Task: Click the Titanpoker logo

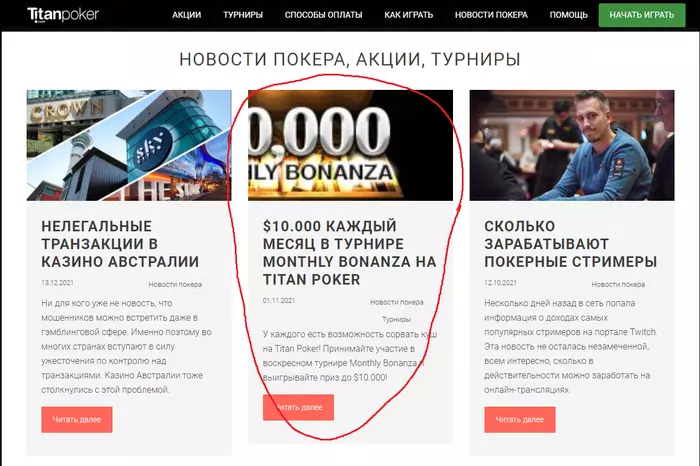Action: pos(63,15)
